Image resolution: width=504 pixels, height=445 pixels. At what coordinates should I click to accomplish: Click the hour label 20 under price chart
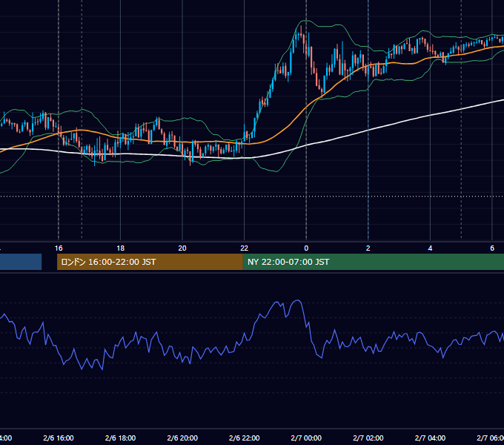pos(182,248)
